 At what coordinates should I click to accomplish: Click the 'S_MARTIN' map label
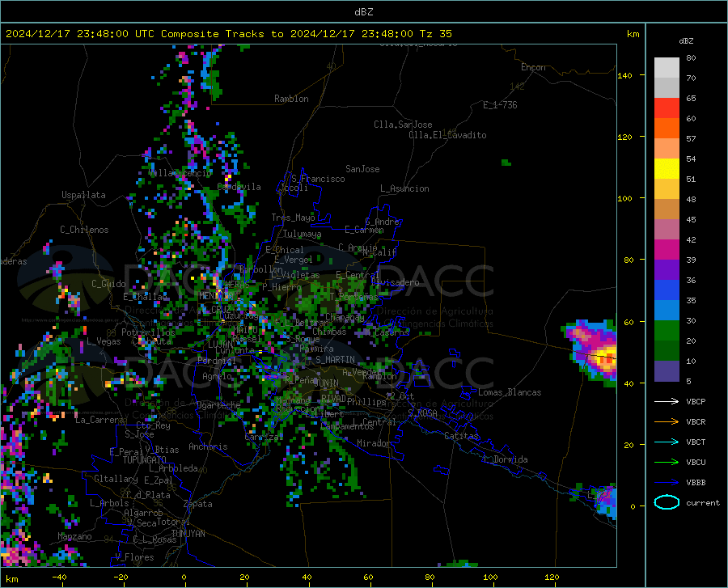[x=335, y=360]
